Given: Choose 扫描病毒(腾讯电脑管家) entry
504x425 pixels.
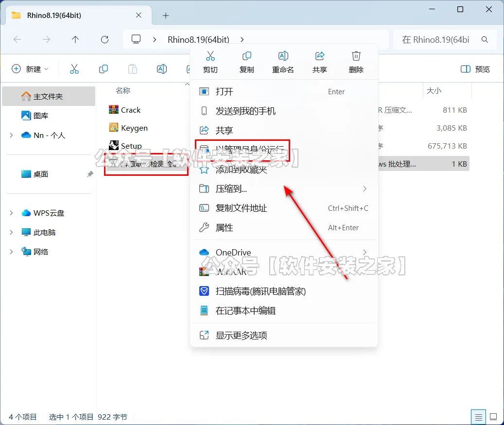Looking at the screenshot, I should pyautogui.click(x=284, y=291).
